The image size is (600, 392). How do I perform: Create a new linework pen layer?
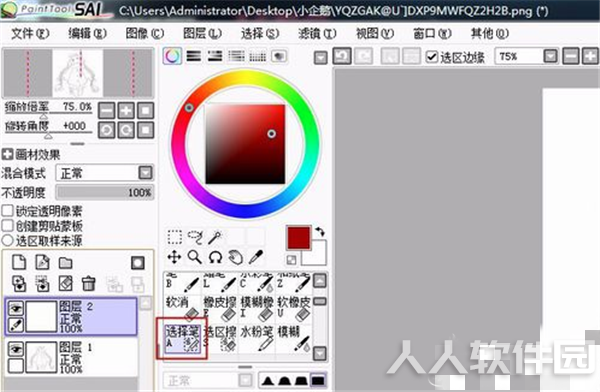click(x=42, y=263)
